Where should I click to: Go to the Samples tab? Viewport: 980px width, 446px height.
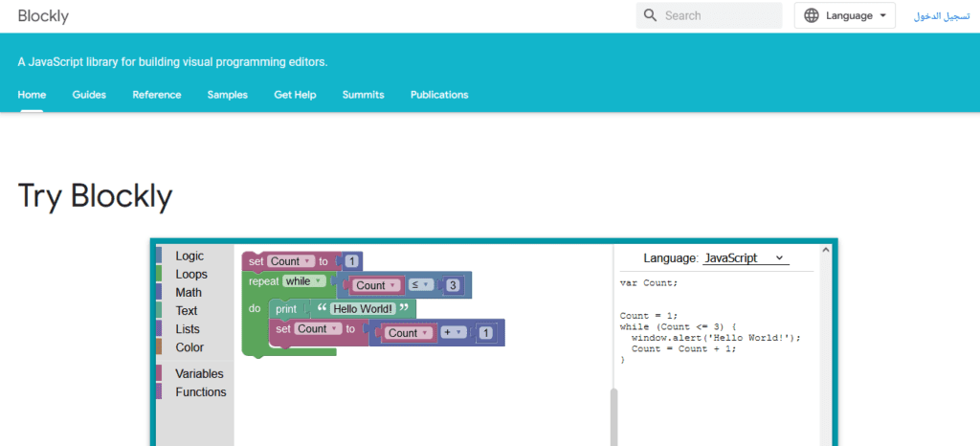(228, 95)
